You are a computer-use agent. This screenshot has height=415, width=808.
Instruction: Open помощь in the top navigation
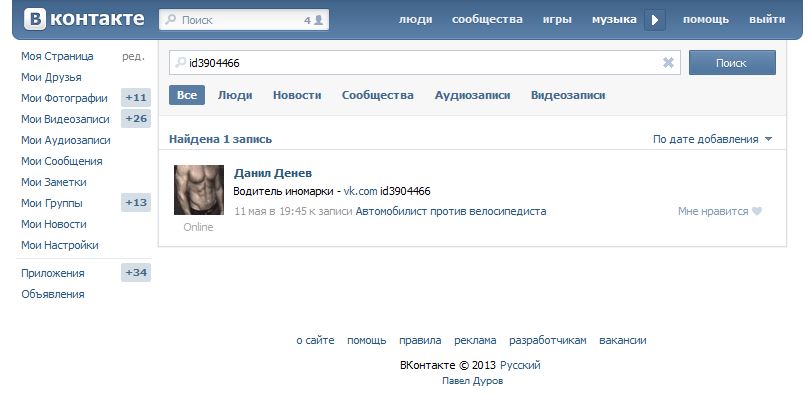click(x=705, y=20)
